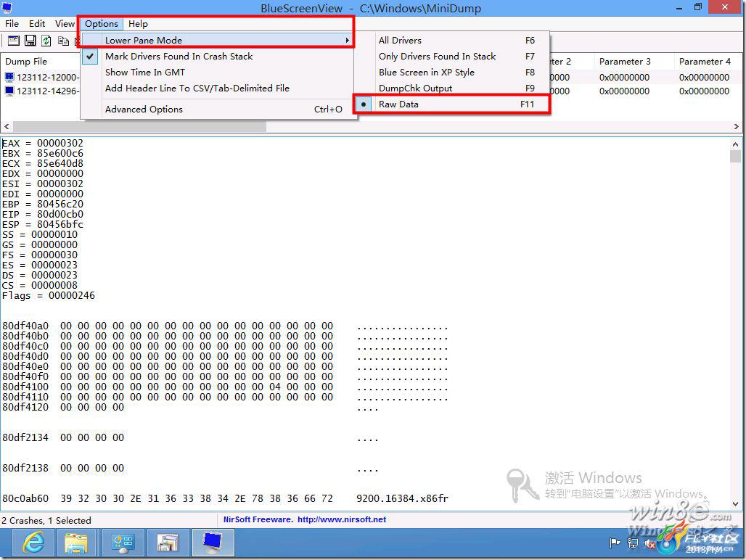The width and height of the screenshot is (746, 560).
Task: Click the Action Center flag tray icon
Action: (x=615, y=543)
